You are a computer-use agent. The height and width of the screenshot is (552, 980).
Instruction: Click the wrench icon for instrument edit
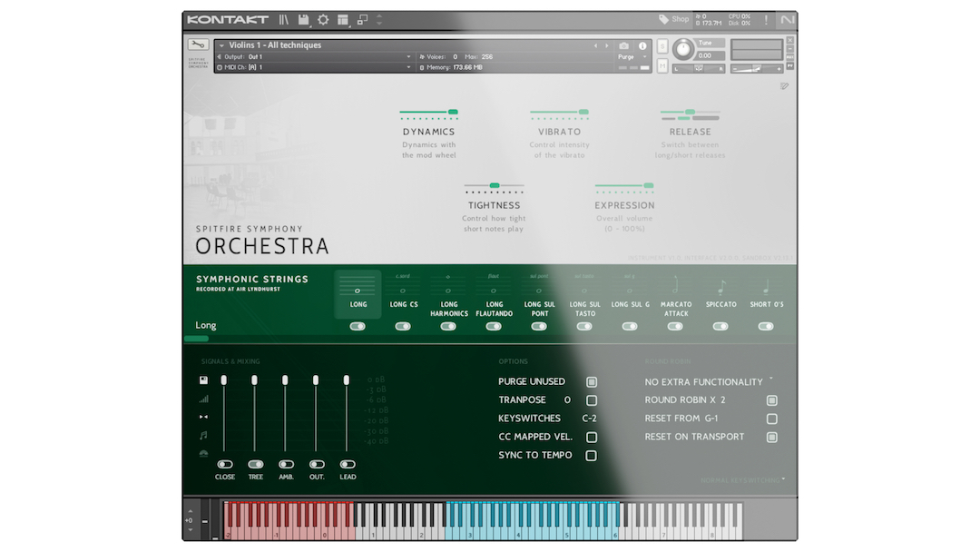[198, 44]
